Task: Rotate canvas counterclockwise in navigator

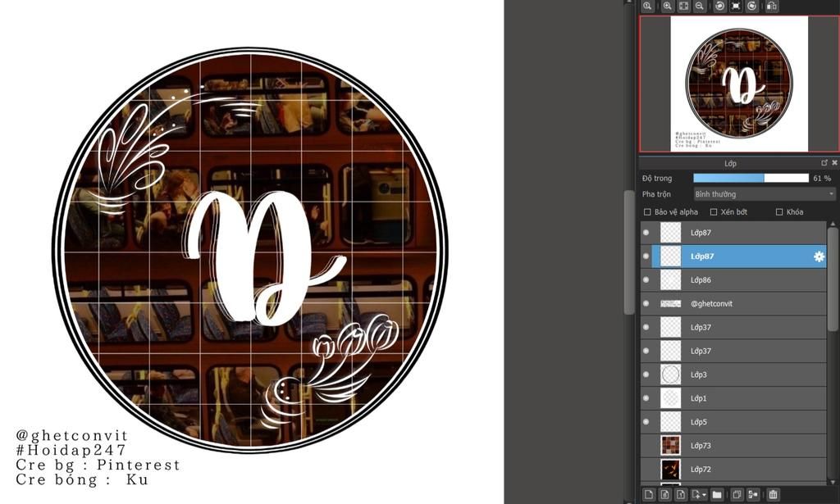Action: click(x=720, y=6)
